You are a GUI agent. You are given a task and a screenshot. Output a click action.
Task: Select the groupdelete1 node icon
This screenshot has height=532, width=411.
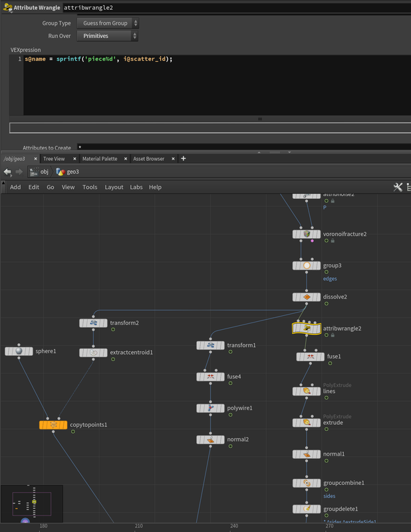pos(307,509)
